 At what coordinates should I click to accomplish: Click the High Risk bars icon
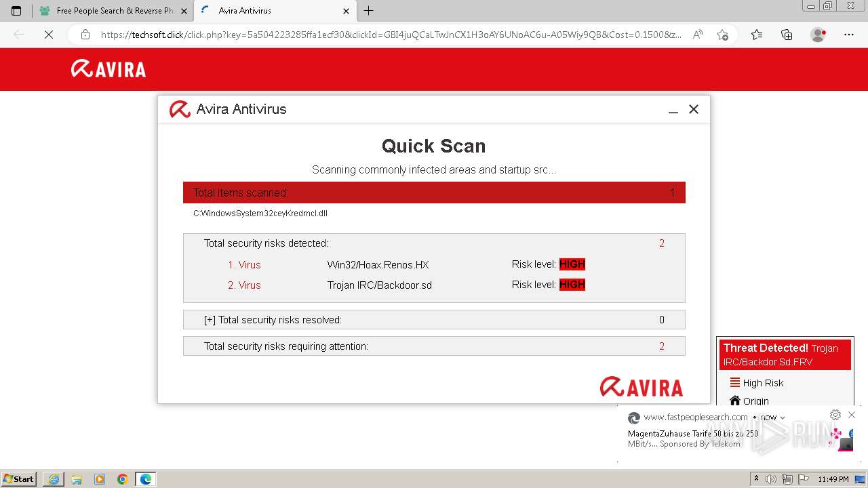tap(735, 382)
